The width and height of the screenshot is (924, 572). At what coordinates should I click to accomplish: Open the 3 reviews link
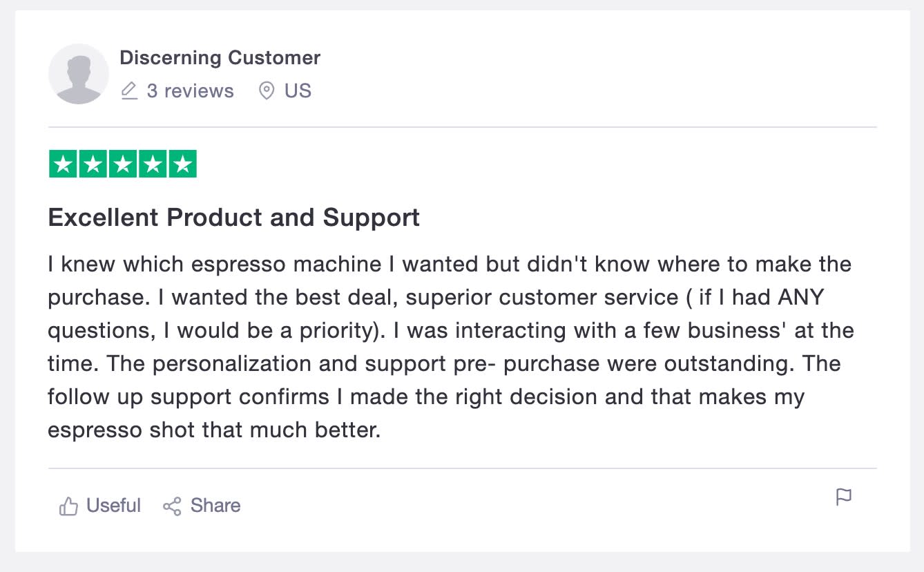tap(190, 90)
